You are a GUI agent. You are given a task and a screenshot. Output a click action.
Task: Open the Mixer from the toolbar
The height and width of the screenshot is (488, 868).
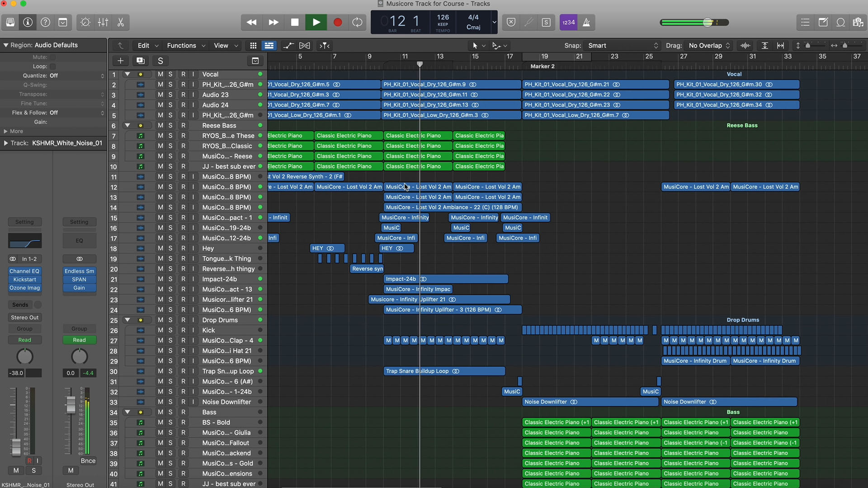tap(103, 22)
